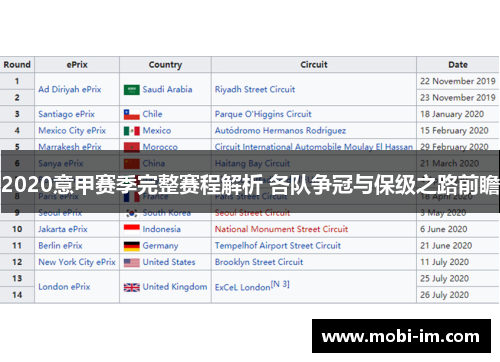
Task: Click the ePrix column header
Action: pyautogui.click(x=77, y=65)
